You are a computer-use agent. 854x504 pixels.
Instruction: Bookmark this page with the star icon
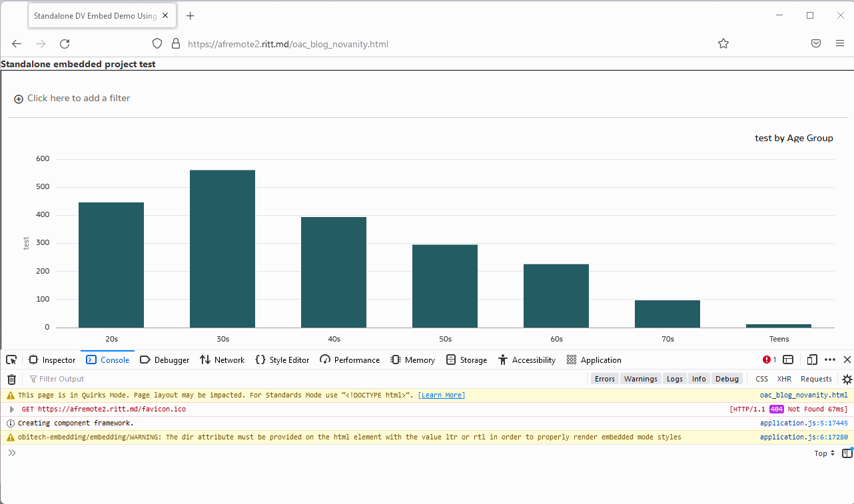click(723, 44)
